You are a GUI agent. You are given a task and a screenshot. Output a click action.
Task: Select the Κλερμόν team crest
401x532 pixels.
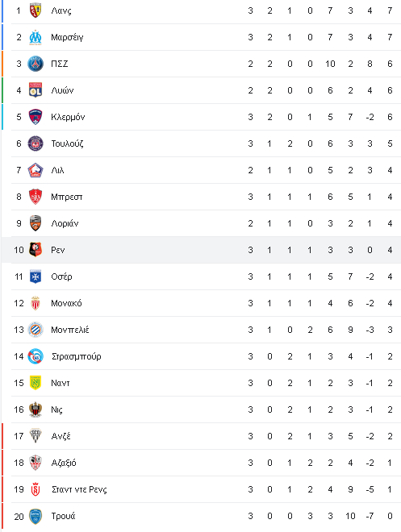click(x=36, y=117)
